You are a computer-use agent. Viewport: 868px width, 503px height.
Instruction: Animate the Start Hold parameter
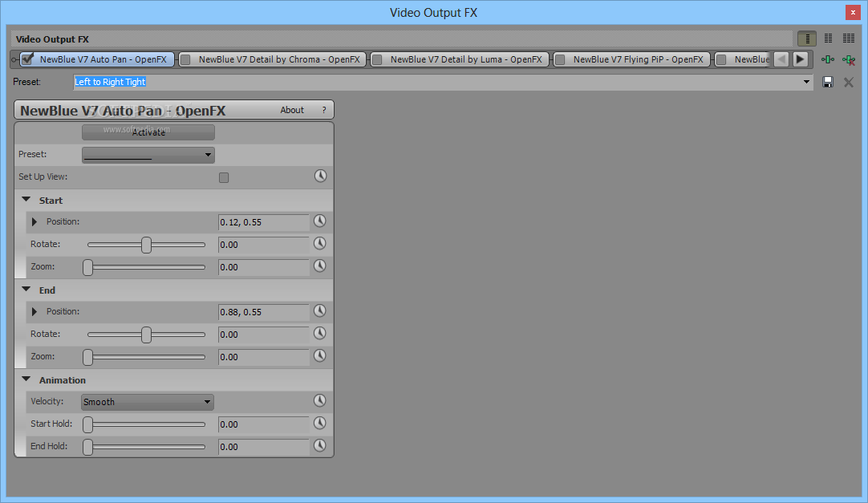(320, 424)
